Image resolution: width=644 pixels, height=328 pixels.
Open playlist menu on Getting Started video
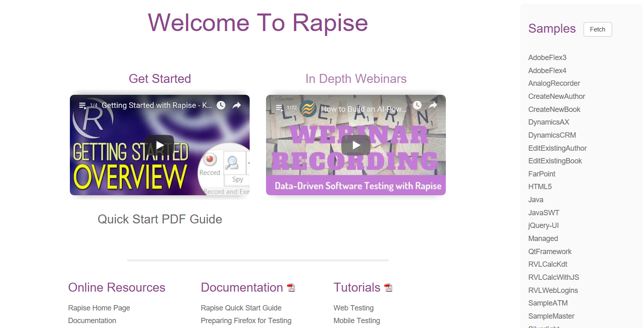click(x=83, y=105)
